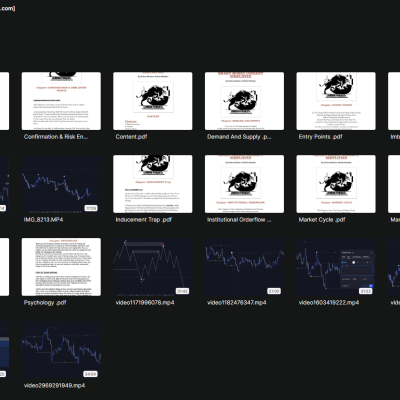400x400 pixels.
Task: Play the video1182476347.mp4 thumbnail
Action: tap(244, 267)
